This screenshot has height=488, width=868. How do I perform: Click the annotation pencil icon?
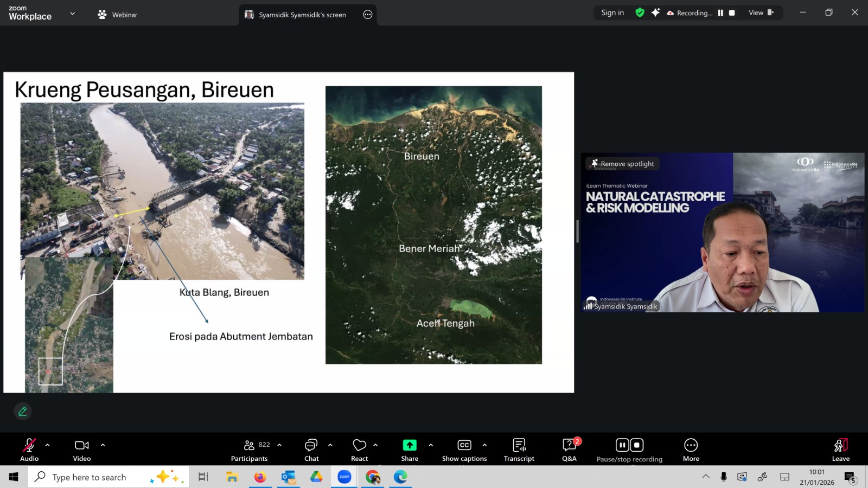23,412
